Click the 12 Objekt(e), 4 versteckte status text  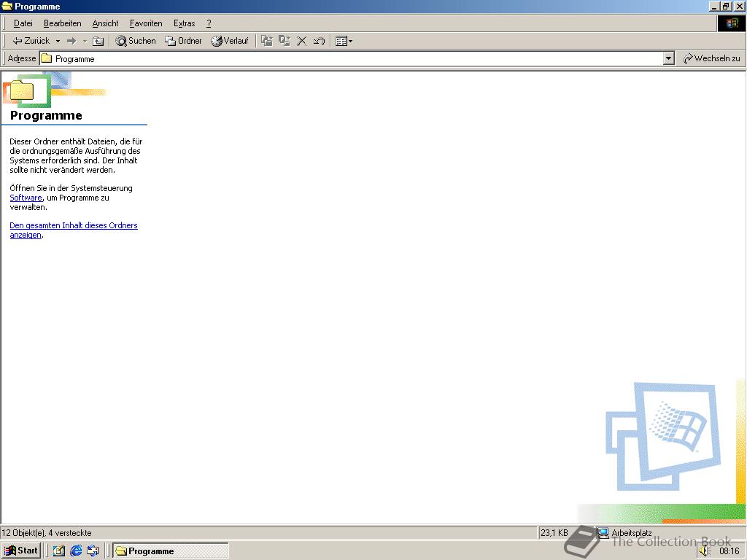point(47,533)
